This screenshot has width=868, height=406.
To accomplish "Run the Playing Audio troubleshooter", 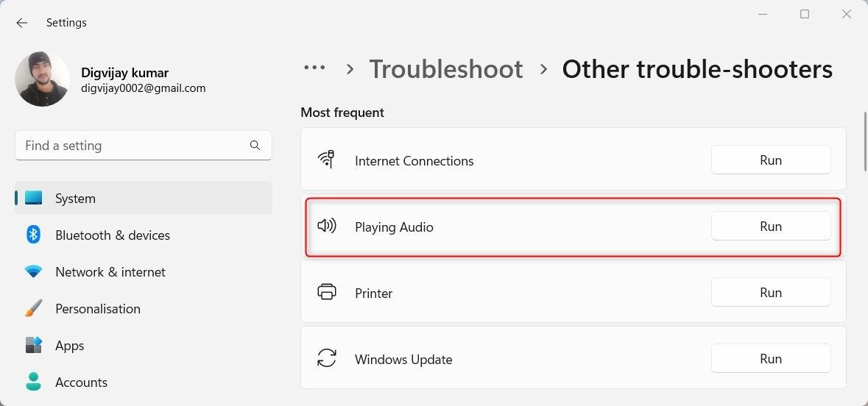I will coord(771,227).
